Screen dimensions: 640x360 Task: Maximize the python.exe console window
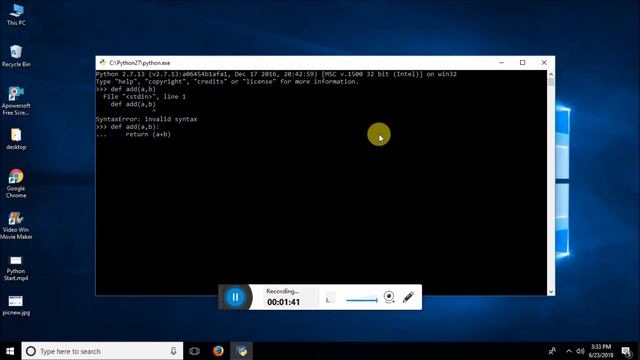coord(522,62)
